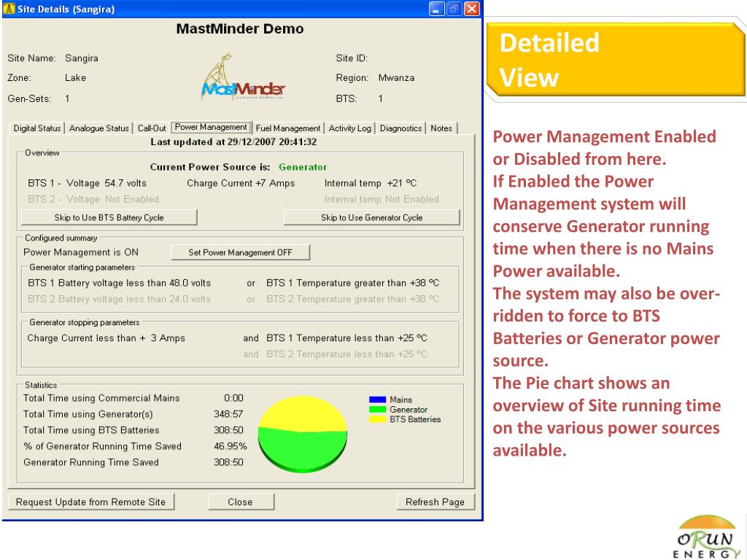This screenshot has height=560, width=747.
Task: Click 'BTS 1 - Voltage 54.7 volts' reading
Action: pos(88,183)
